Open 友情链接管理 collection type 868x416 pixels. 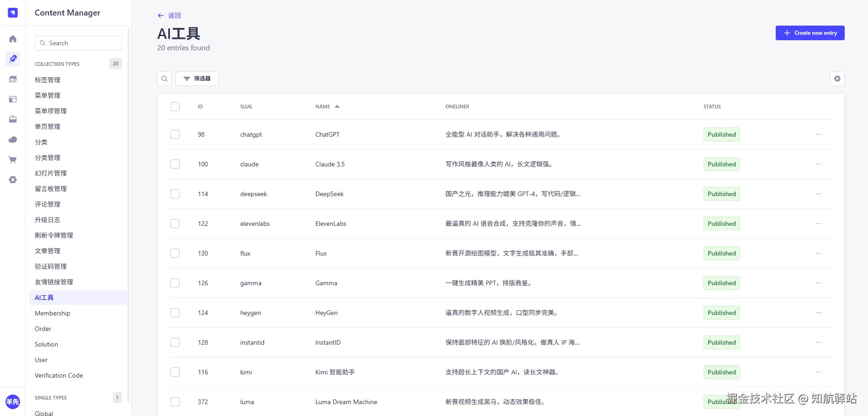[x=54, y=282]
